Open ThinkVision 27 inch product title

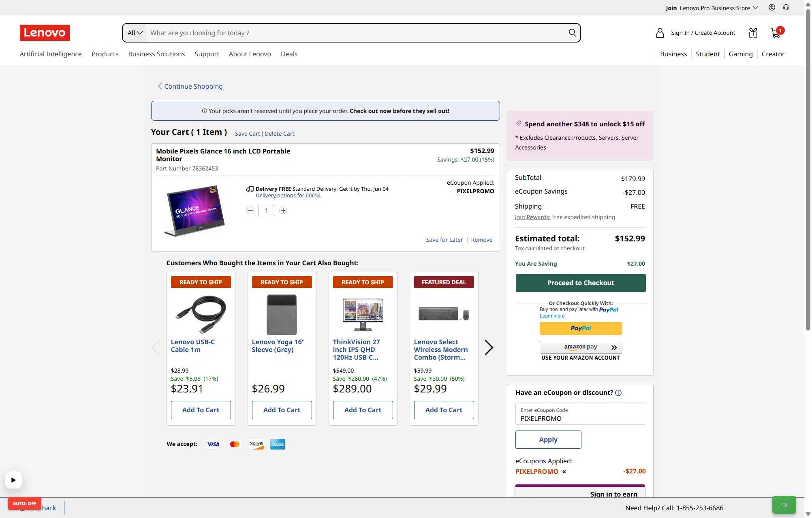click(356, 350)
